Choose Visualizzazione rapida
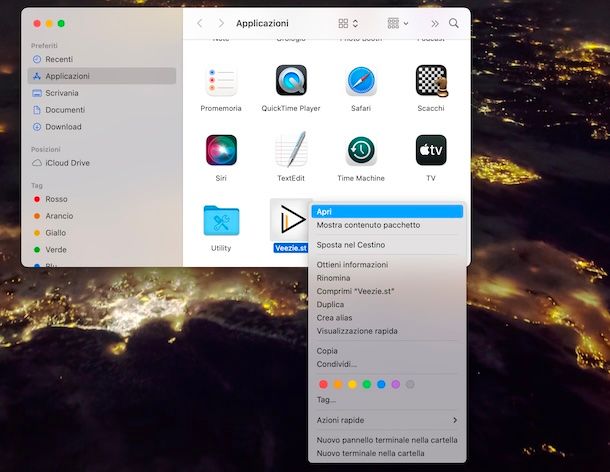610x472 pixels. [387, 331]
